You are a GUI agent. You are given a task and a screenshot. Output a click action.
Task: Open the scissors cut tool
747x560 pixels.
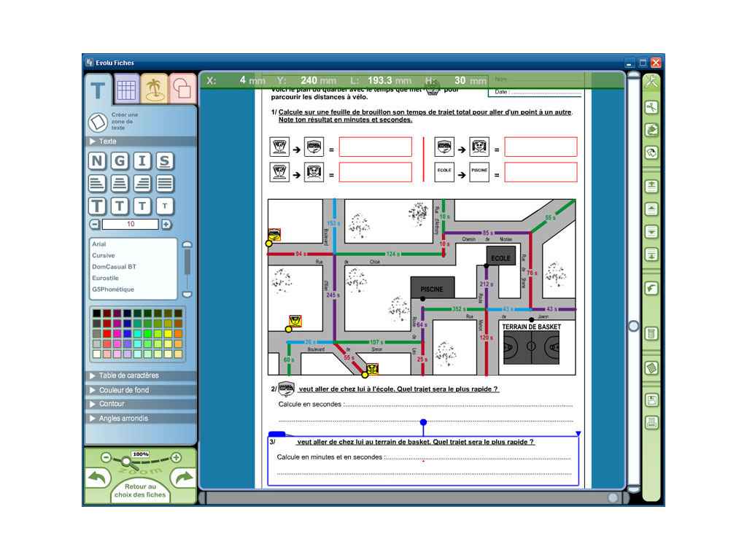click(651, 107)
